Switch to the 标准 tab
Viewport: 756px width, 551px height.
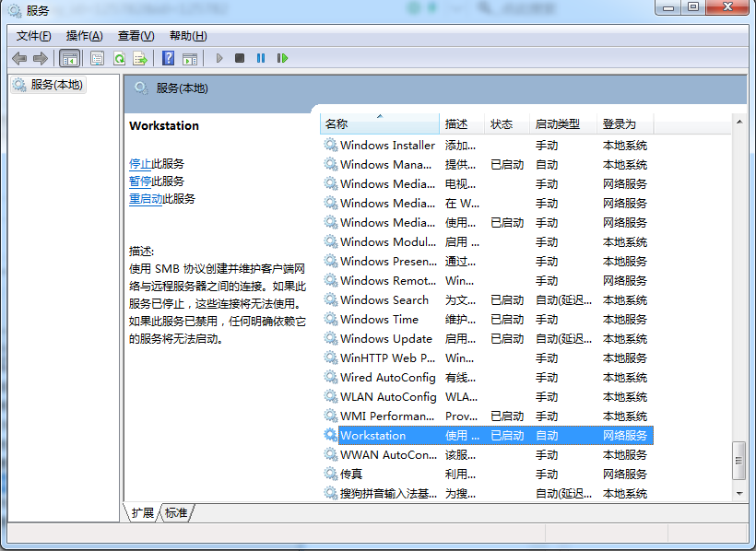tap(176, 513)
